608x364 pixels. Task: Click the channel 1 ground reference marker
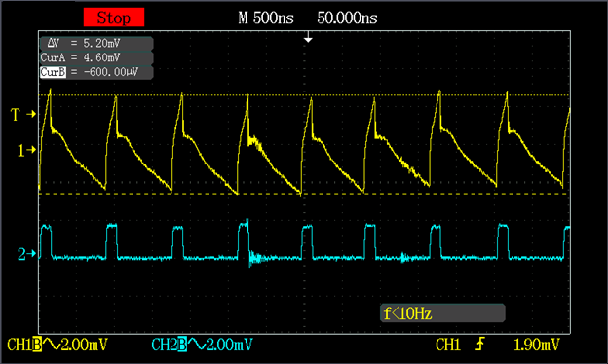click(x=26, y=150)
